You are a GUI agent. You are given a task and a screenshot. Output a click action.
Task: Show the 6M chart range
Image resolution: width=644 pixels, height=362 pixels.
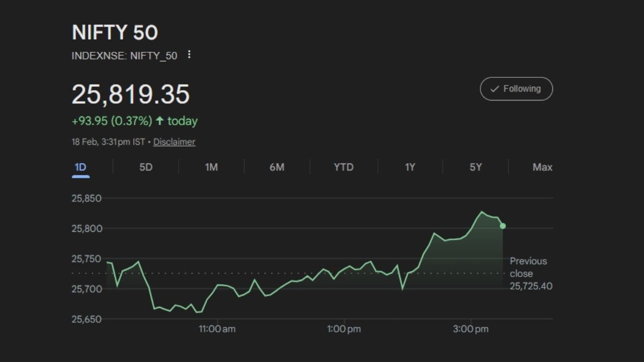(277, 167)
